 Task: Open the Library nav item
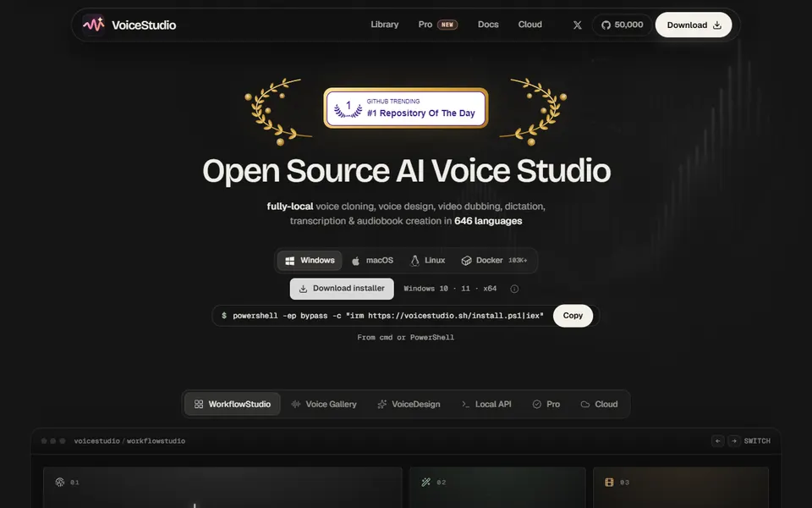click(x=384, y=25)
